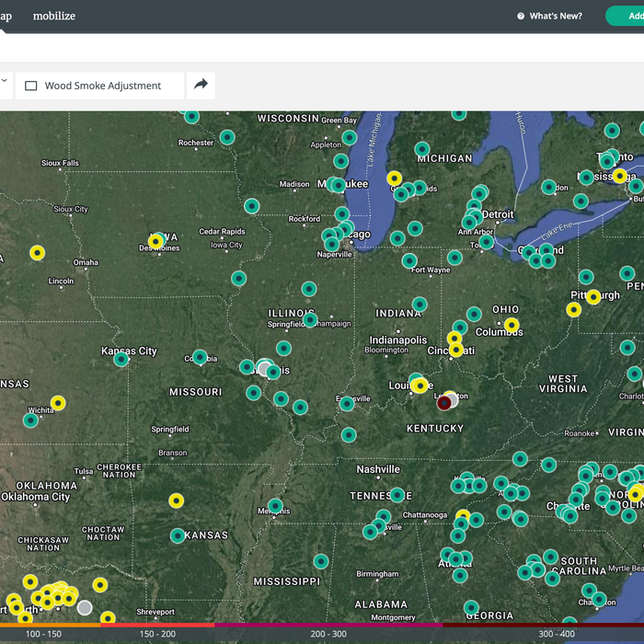Open the mobilize navigation item

[54, 16]
